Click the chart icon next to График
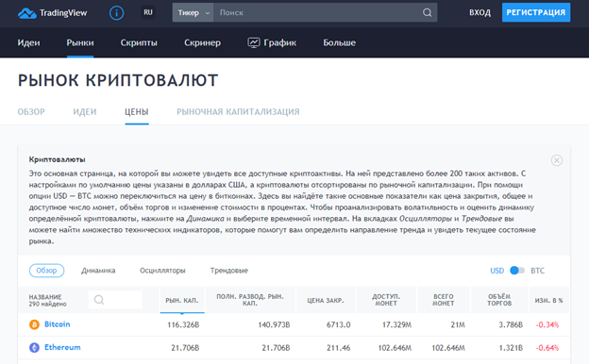 pos(254,42)
